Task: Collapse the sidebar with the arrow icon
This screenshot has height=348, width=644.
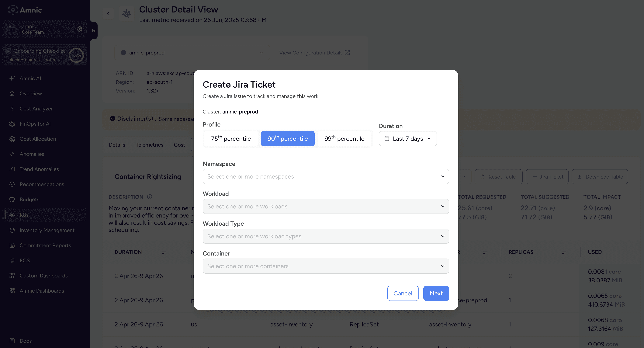Action: point(94,30)
